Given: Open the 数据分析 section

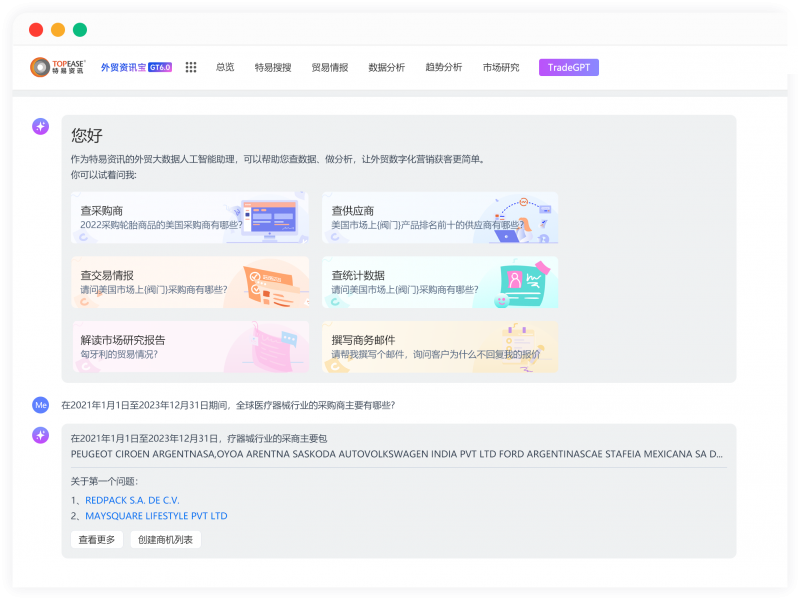Looking at the screenshot, I should click(387, 67).
